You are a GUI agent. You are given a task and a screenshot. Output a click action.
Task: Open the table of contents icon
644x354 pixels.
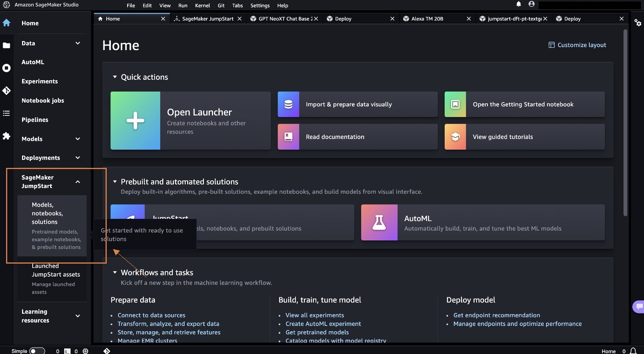tap(6, 113)
